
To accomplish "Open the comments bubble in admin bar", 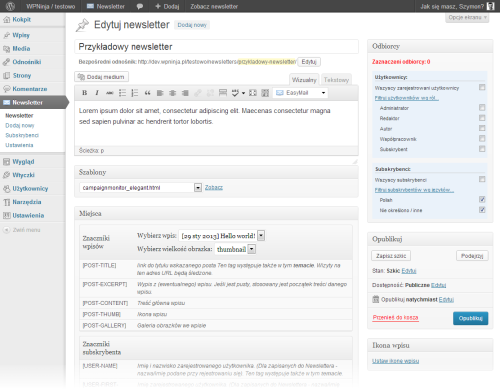I will 140,6.
